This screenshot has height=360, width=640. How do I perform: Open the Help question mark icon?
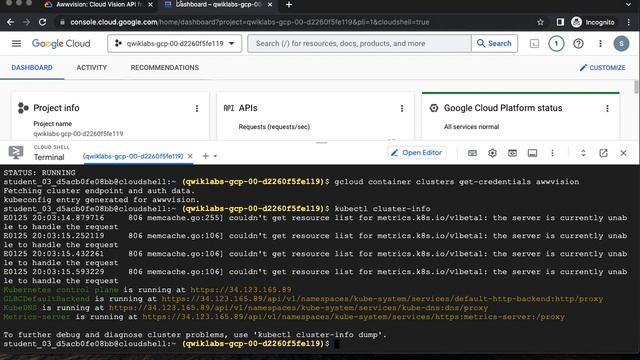[x=578, y=44]
